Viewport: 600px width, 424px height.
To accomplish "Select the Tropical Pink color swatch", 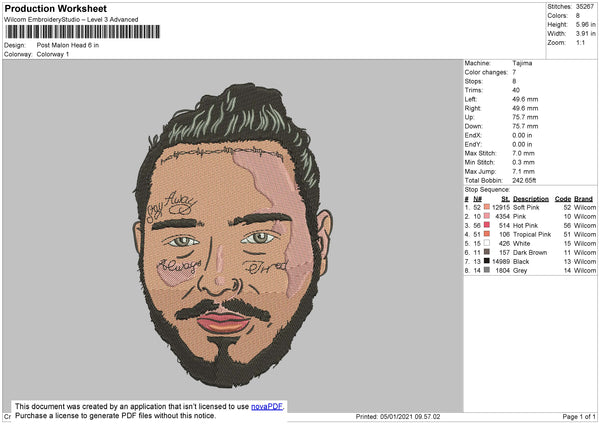I will 487,234.
